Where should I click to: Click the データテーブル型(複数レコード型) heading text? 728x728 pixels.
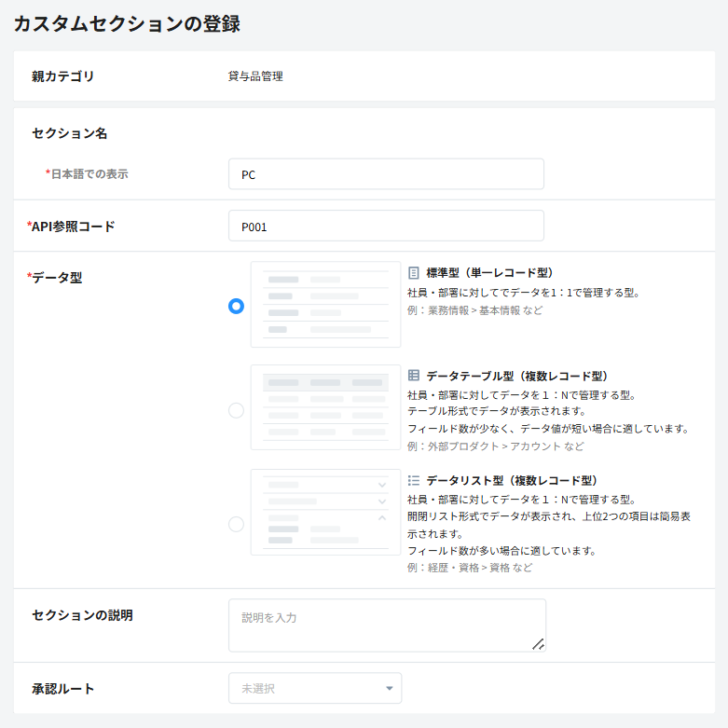point(516,376)
